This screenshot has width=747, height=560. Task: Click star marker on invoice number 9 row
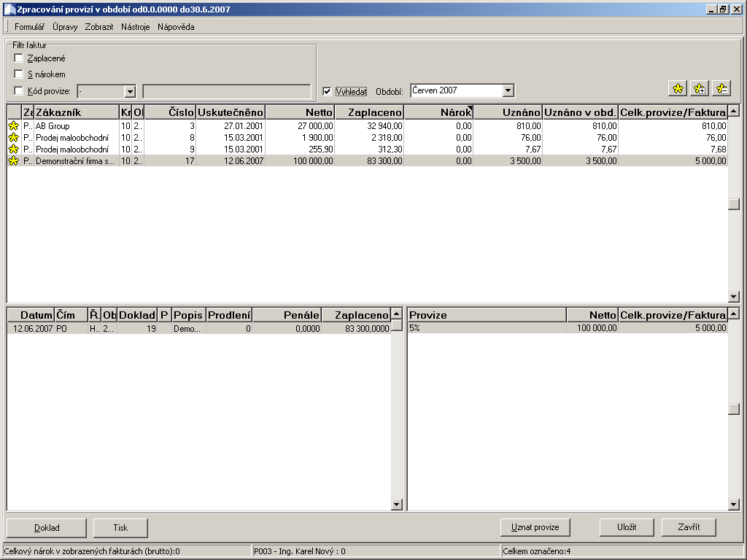point(14,149)
